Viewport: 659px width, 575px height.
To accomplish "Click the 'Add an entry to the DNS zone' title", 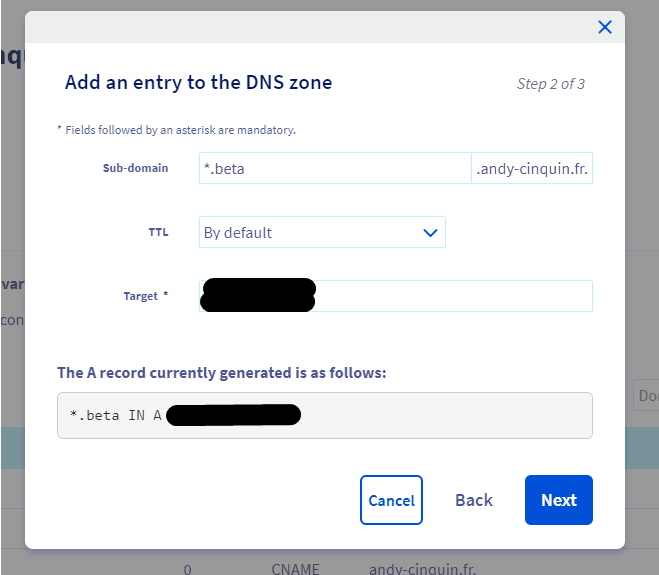I will tap(198, 82).
